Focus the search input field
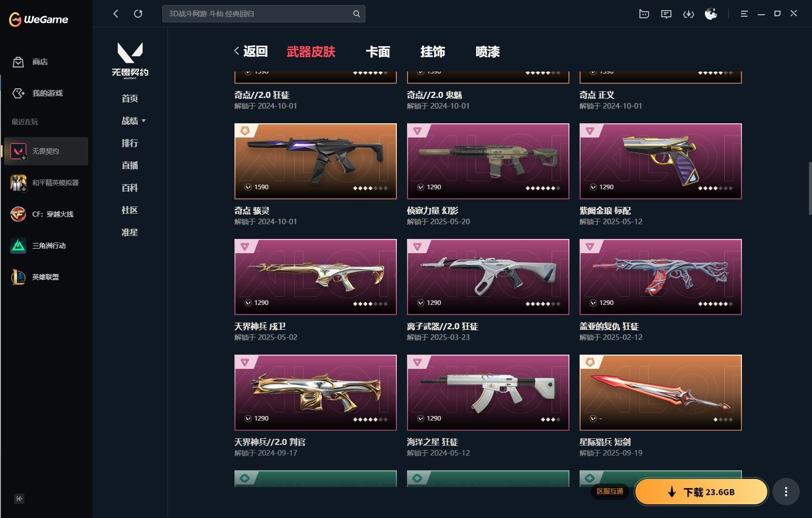This screenshot has height=518, width=812. click(259, 14)
